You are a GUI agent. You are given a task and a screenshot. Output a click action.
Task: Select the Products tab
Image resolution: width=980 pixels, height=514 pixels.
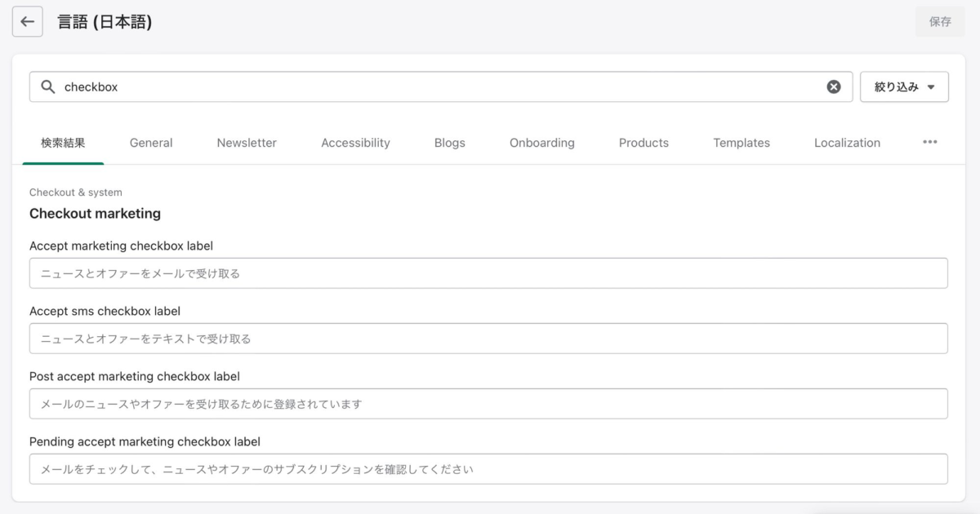coord(644,143)
